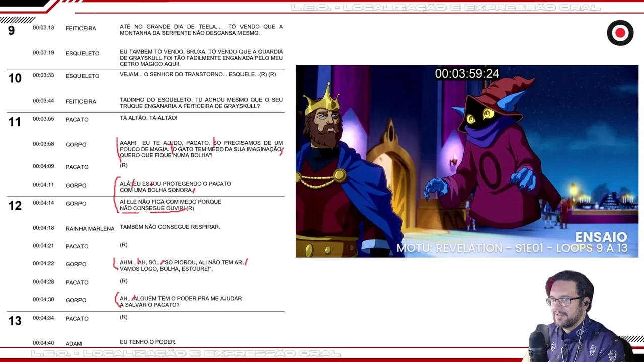Click timecode 00:03:19 in the script
Viewport: 644px width, 362px height.
click(43, 53)
